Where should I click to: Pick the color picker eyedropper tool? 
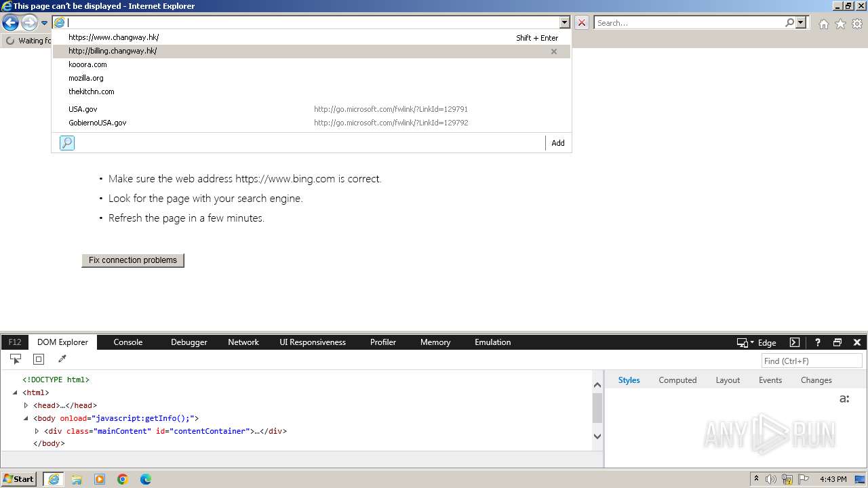coord(62,359)
